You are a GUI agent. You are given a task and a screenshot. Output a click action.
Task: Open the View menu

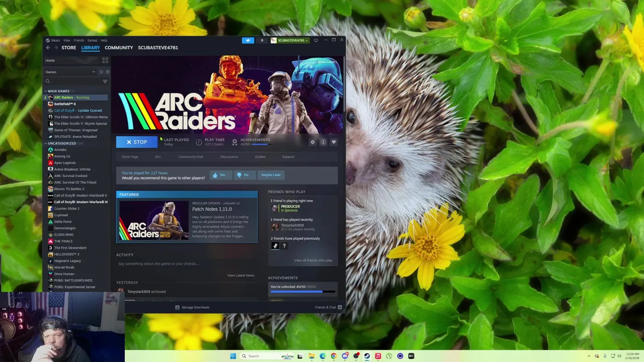pos(66,40)
